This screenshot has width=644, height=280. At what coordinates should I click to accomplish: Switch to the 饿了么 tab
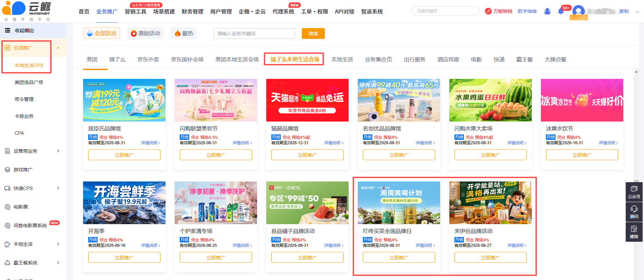pyautogui.click(x=117, y=60)
